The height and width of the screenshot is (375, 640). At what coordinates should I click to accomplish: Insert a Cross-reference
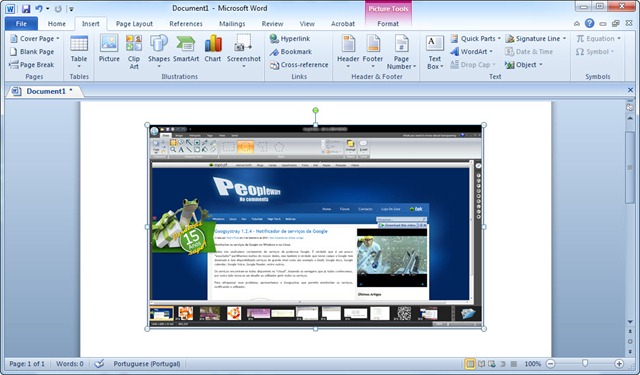[299, 64]
